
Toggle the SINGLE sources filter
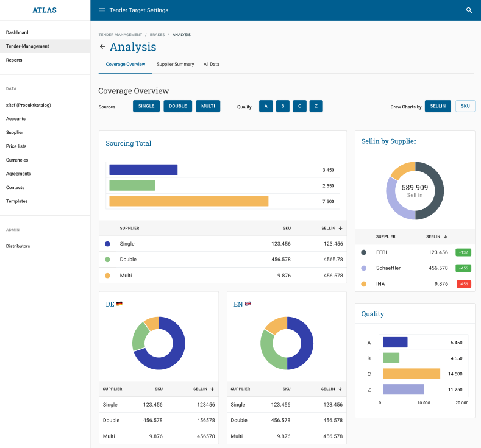click(146, 106)
